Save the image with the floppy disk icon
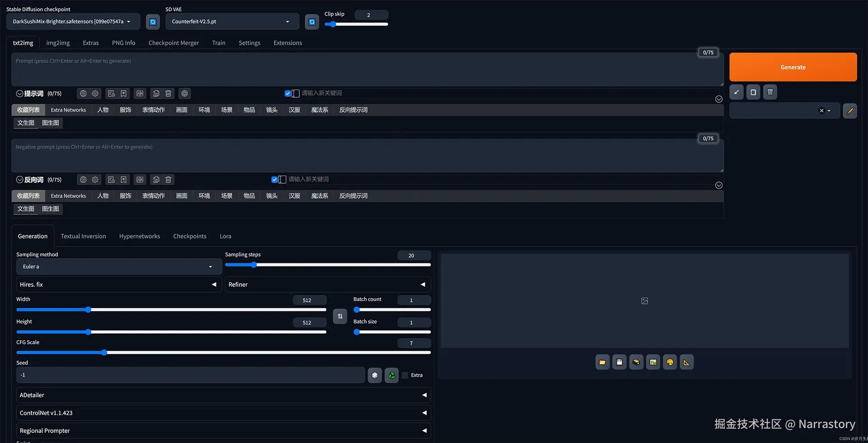Image resolution: width=868 pixels, height=443 pixels. coord(619,362)
